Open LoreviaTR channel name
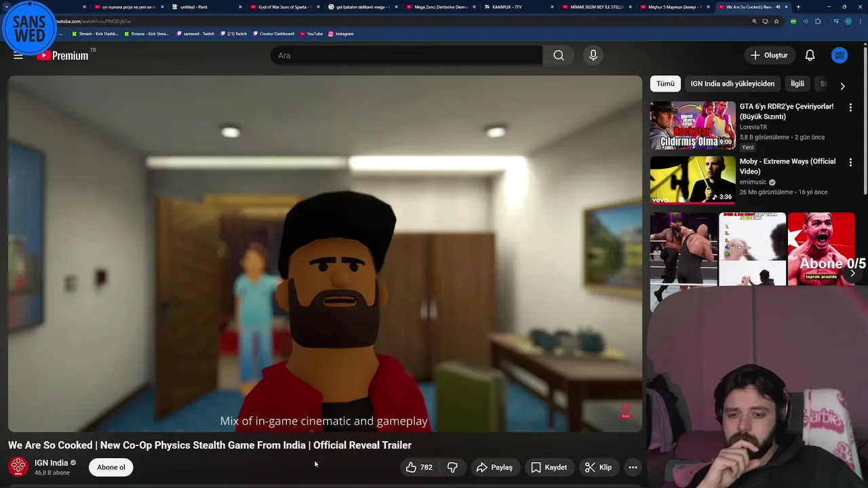Viewport: 868px width, 488px height. [753, 127]
